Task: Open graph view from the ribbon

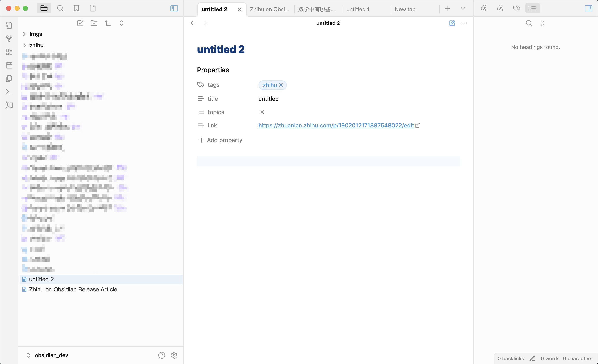Action: click(x=9, y=38)
